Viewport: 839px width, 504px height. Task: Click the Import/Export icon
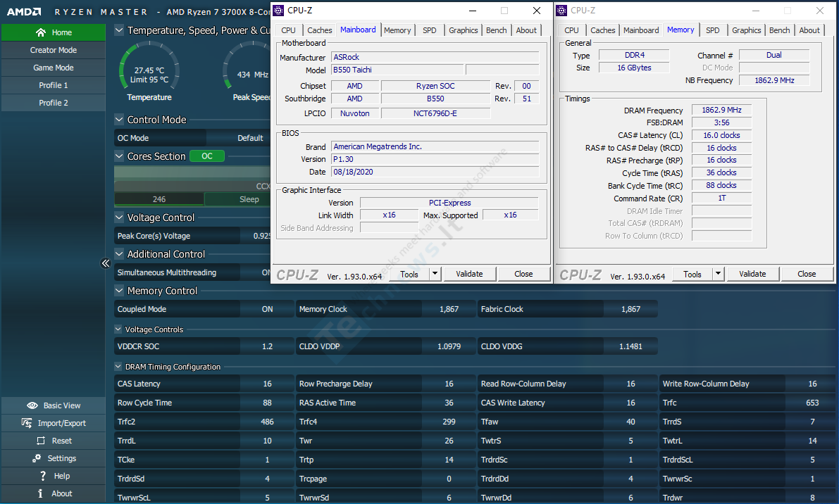(x=27, y=423)
